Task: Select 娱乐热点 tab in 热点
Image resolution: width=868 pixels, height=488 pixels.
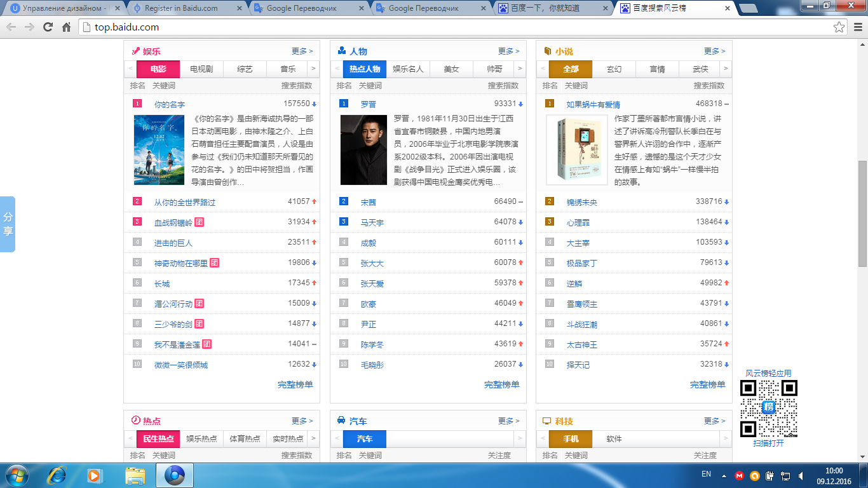Action: [x=201, y=439]
